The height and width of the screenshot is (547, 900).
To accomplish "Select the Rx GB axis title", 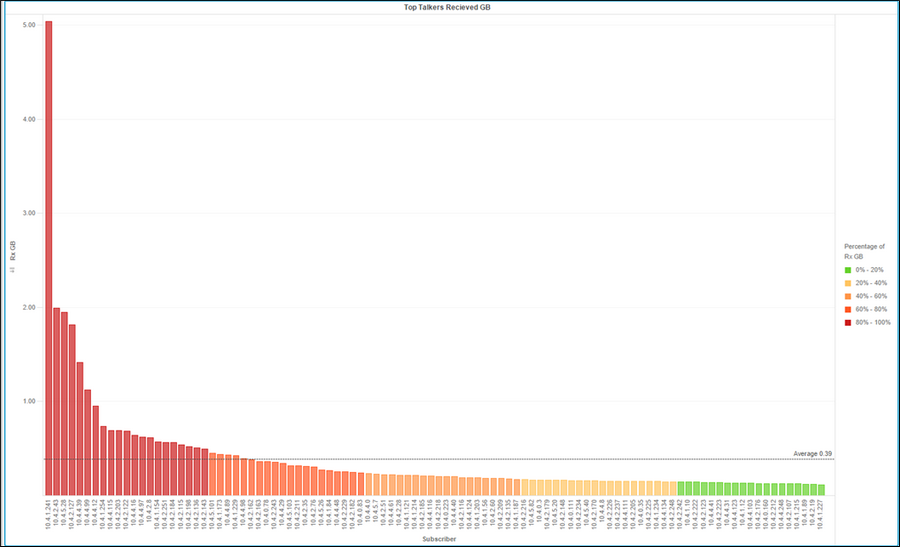I will click(13, 247).
